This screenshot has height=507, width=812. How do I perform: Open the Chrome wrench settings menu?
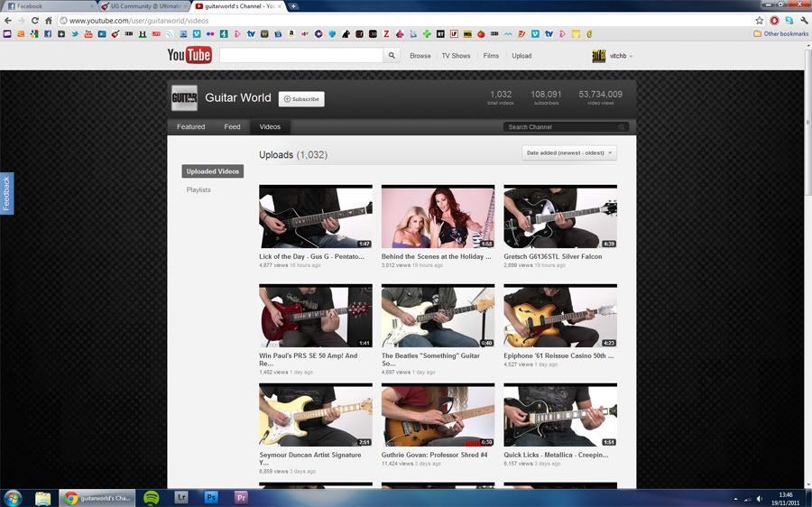(x=804, y=21)
